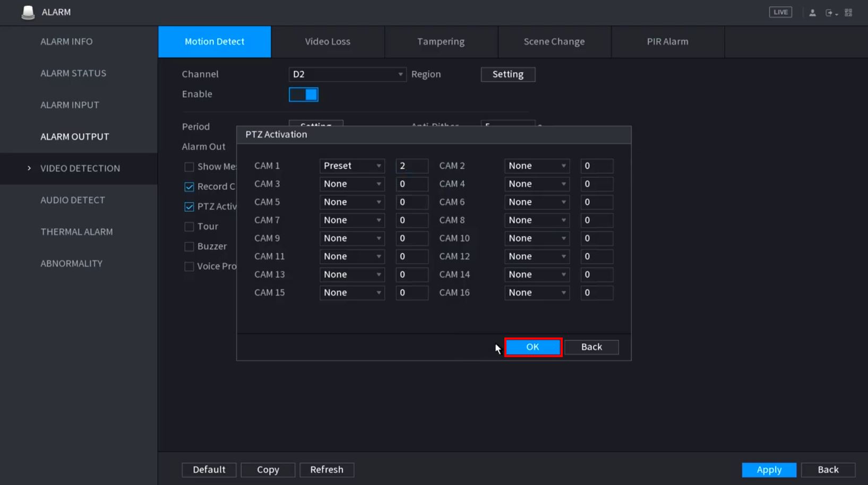Enable the Tour checkbox

(189, 227)
